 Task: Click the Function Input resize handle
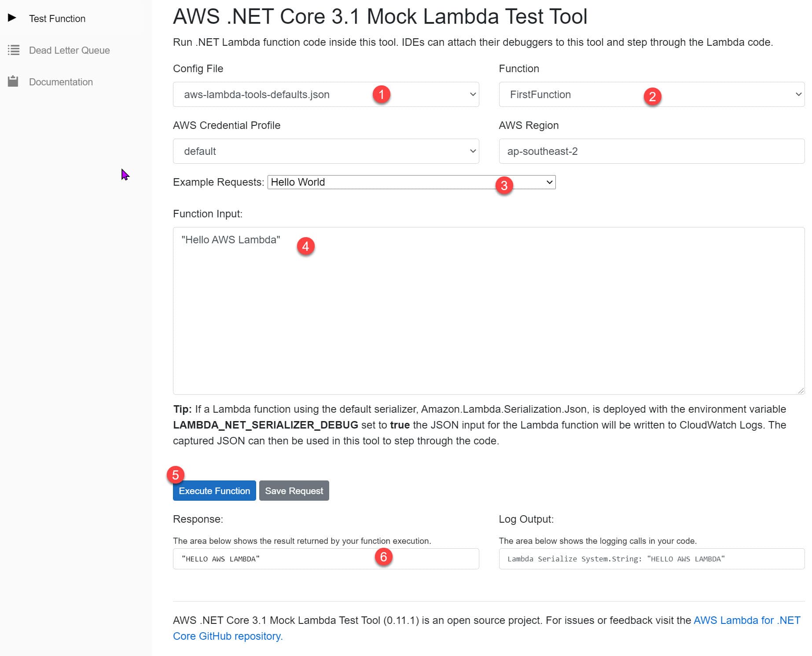tap(801, 390)
